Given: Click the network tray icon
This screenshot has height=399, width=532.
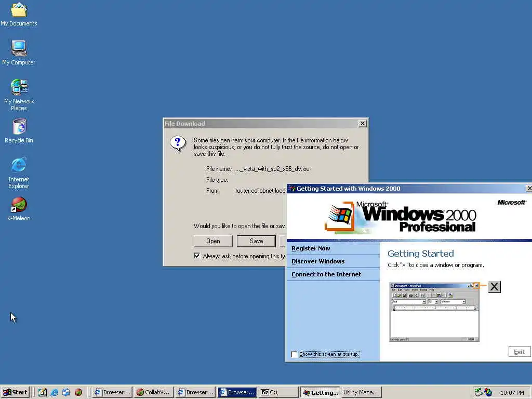Looking at the screenshot, I should tap(478, 392).
